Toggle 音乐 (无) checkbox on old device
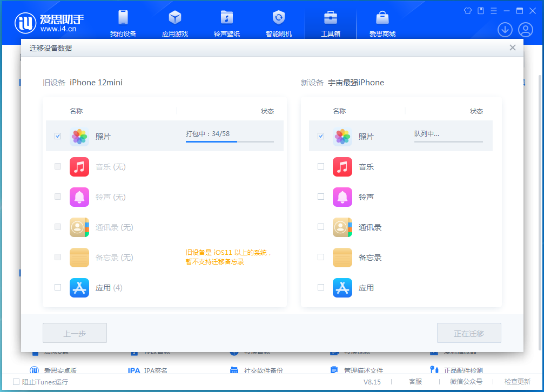The image size is (544, 392). [58, 166]
